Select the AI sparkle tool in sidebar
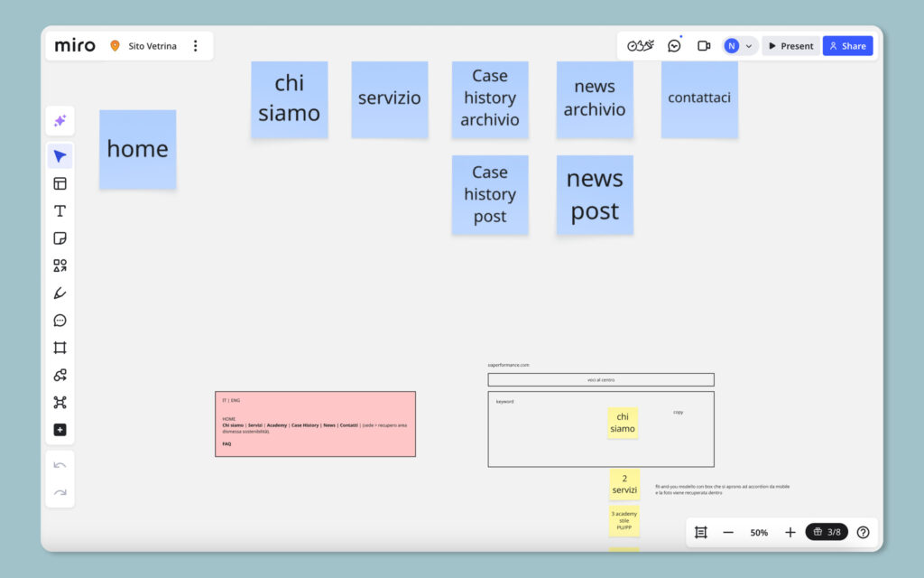 click(x=60, y=121)
